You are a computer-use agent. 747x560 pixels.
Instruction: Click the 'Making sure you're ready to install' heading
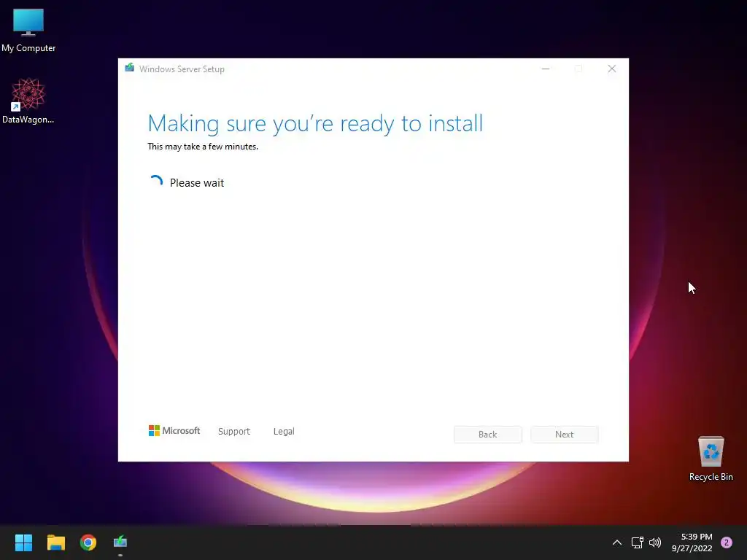pos(315,124)
